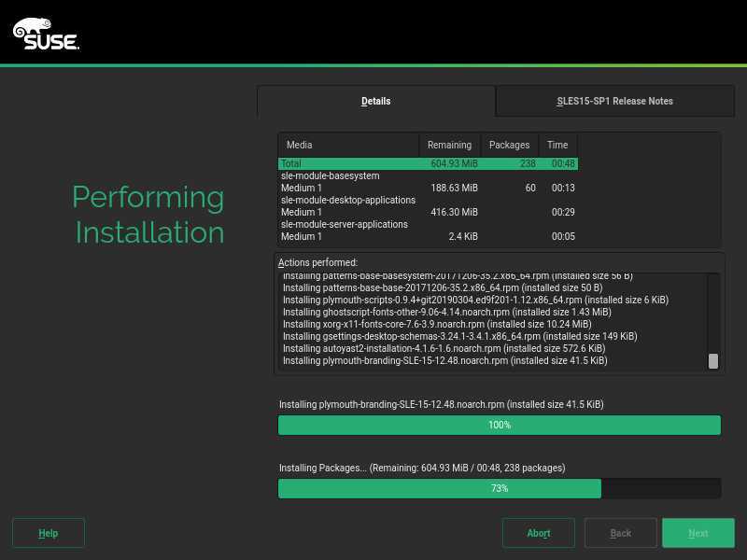Click the 00:13 time cell

pyautogui.click(x=563, y=189)
